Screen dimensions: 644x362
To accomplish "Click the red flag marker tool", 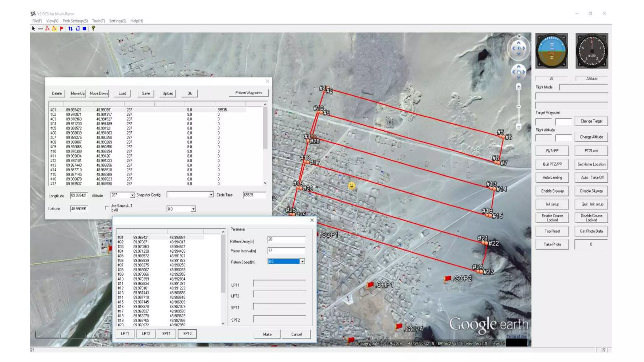I will (x=62, y=29).
